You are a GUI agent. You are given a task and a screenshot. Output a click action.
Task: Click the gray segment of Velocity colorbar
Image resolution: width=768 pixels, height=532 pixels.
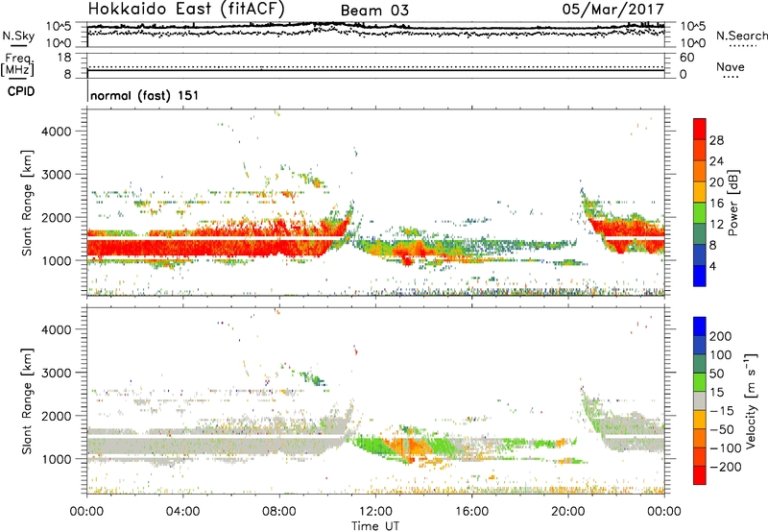pos(700,401)
